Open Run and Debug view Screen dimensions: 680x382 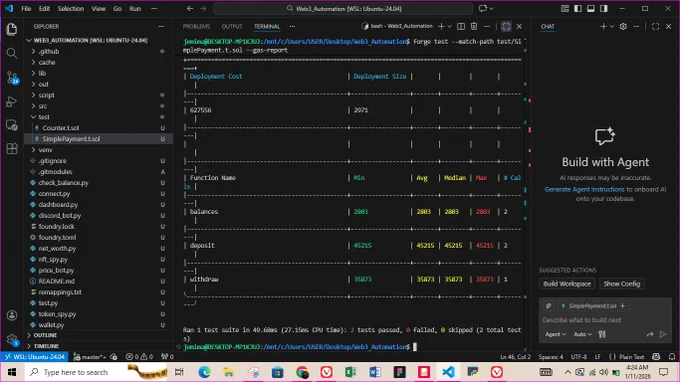point(12,102)
